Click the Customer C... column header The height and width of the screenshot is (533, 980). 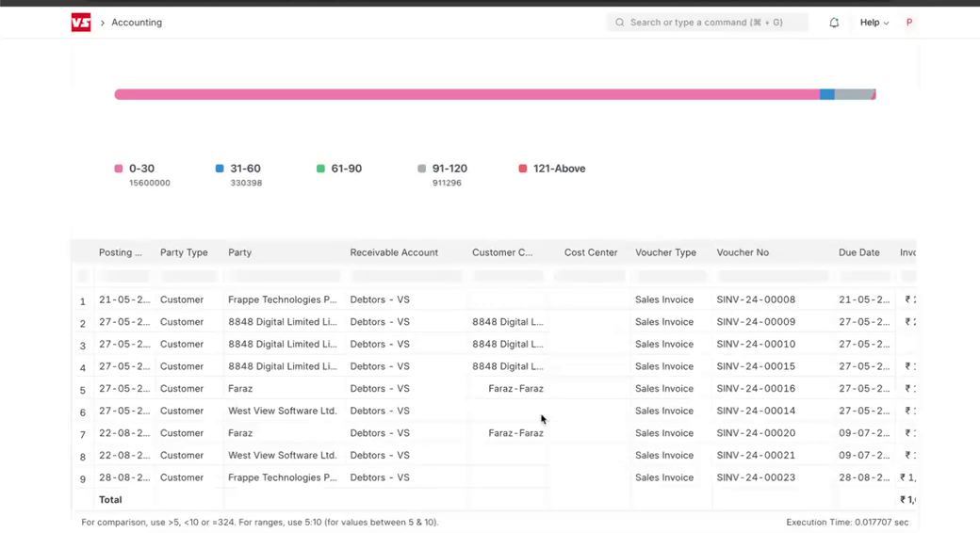pos(502,252)
